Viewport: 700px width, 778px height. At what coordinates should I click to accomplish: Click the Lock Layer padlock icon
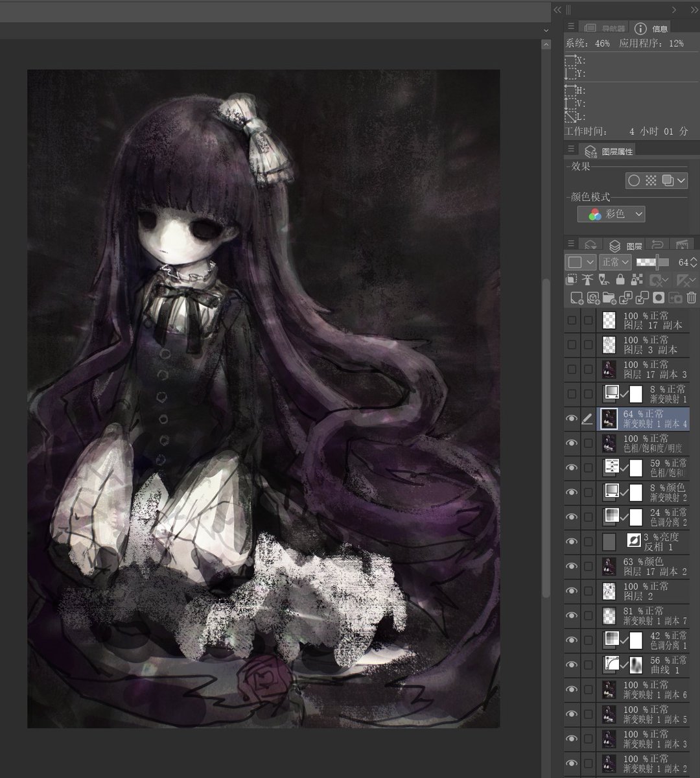click(620, 279)
